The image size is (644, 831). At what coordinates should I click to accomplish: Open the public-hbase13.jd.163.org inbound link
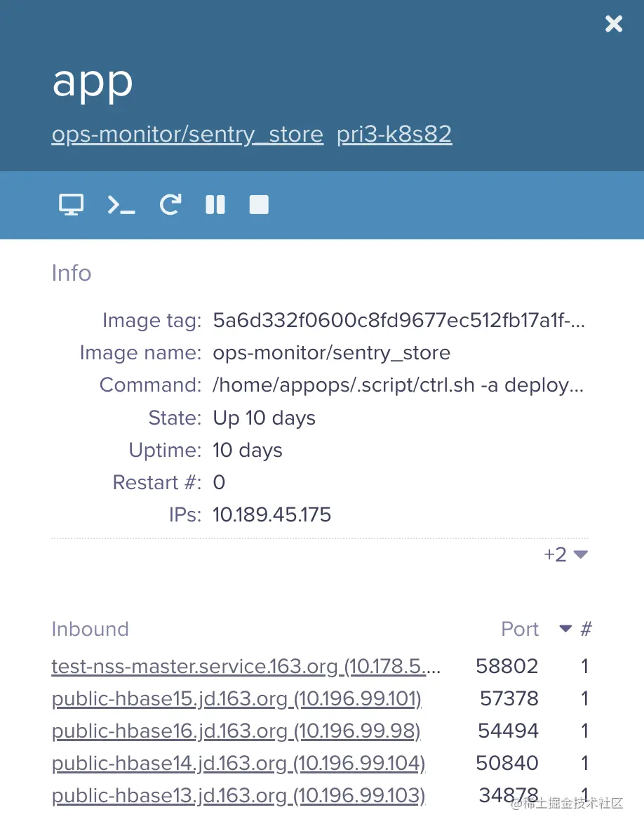coord(239,795)
